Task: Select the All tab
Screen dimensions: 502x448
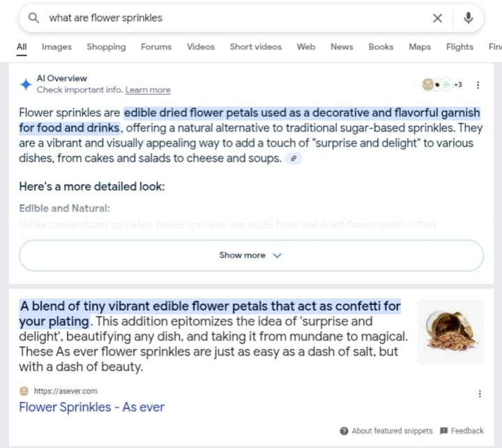Action: pyautogui.click(x=22, y=47)
